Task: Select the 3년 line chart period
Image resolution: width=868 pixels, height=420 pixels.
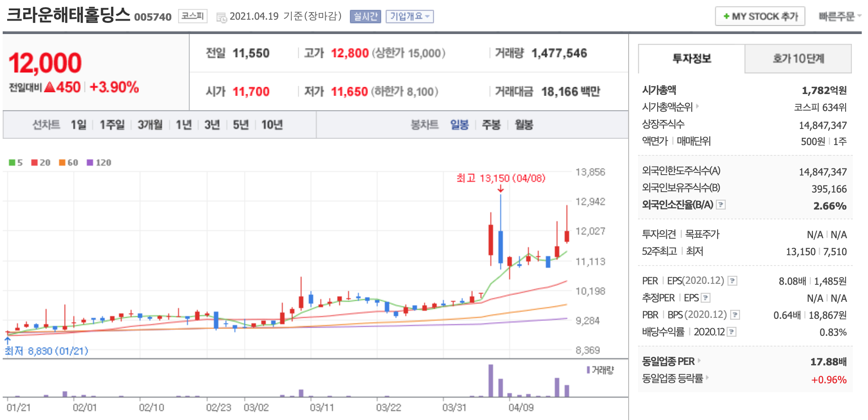Action: point(212,124)
